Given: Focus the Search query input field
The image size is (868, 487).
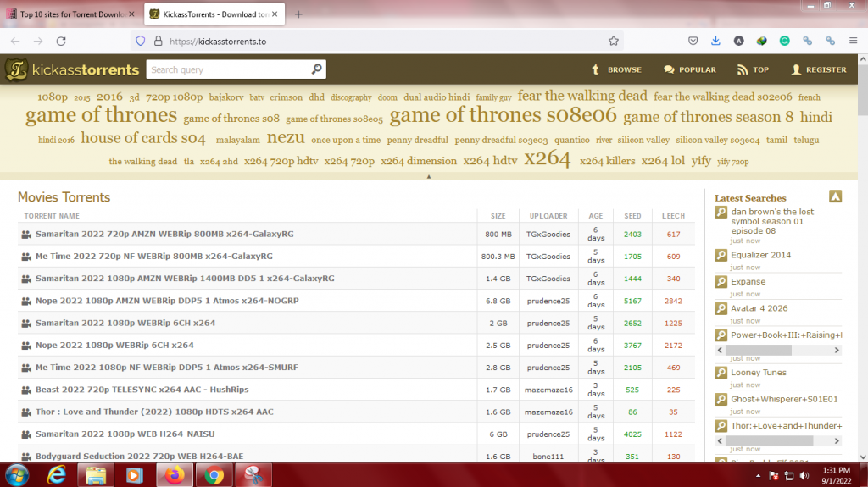Looking at the screenshot, I should [229, 69].
